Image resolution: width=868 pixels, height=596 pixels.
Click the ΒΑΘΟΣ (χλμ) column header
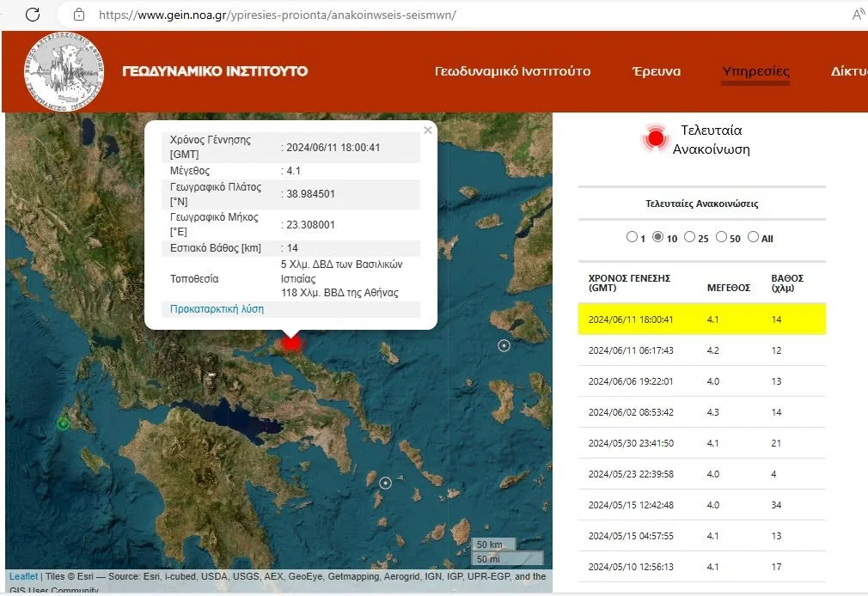point(787,283)
